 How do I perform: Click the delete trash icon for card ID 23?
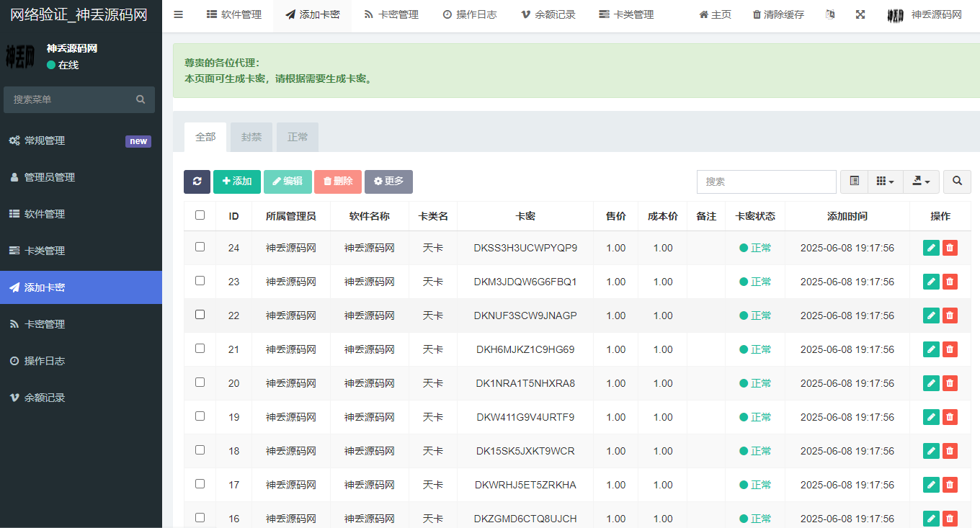tap(950, 281)
